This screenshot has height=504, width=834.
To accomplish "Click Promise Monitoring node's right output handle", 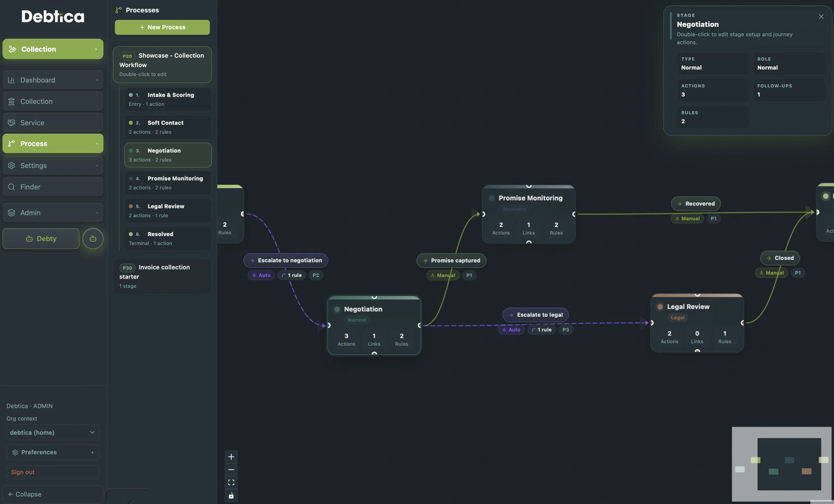I will [x=574, y=214].
